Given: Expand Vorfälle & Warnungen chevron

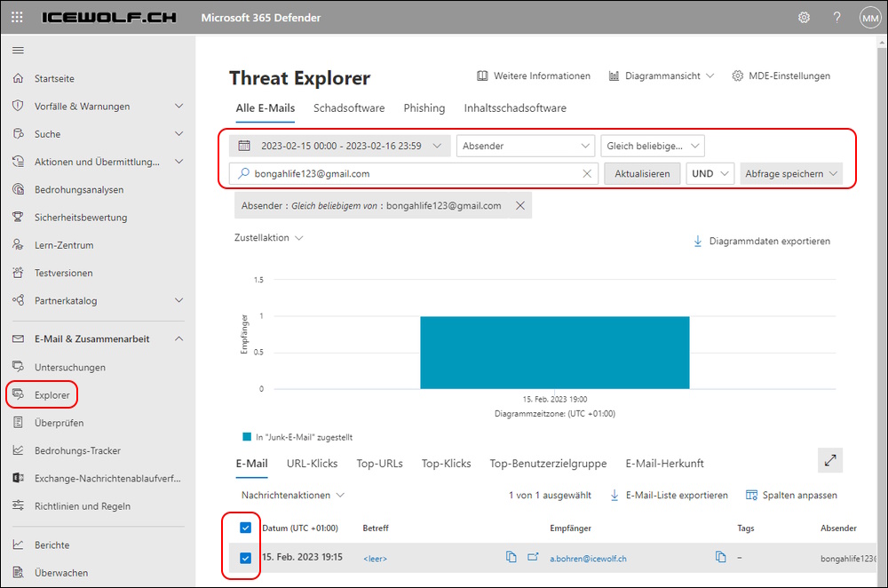Looking at the screenshot, I should pos(179,106).
